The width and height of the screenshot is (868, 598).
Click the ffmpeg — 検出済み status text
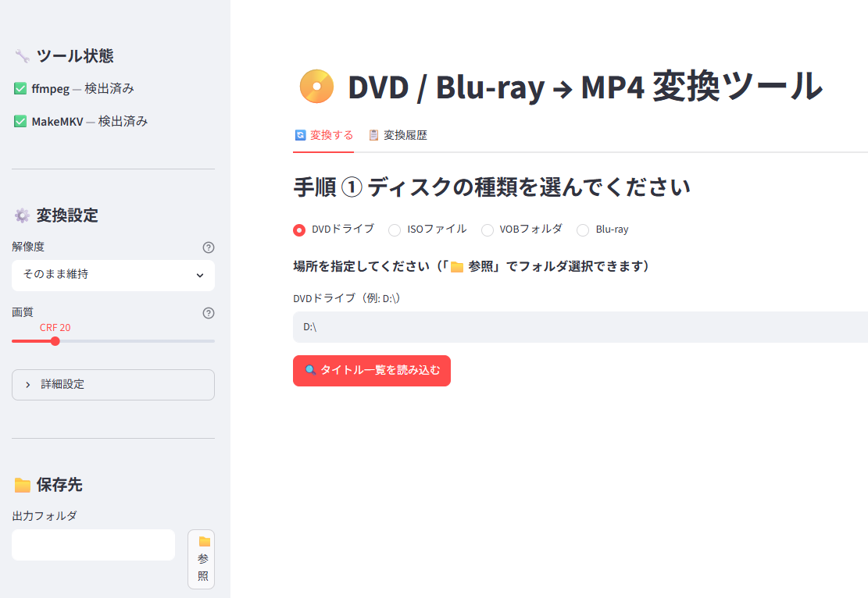pyautogui.click(x=83, y=88)
